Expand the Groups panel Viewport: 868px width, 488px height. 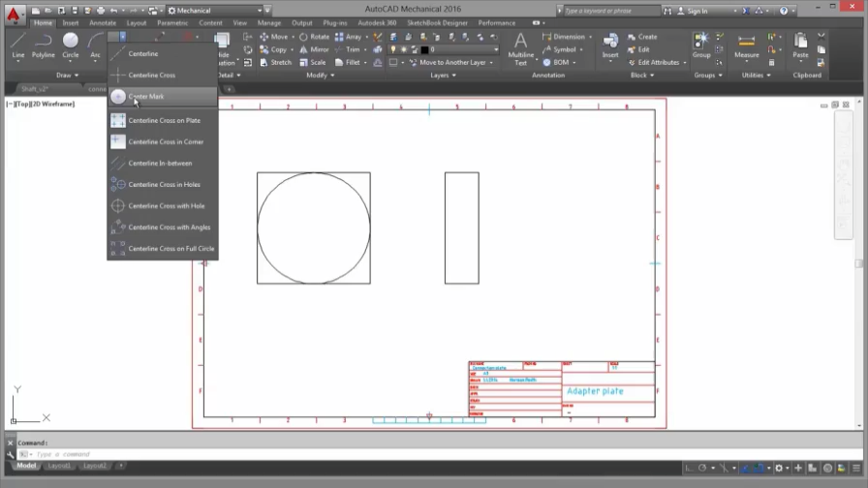click(x=708, y=75)
